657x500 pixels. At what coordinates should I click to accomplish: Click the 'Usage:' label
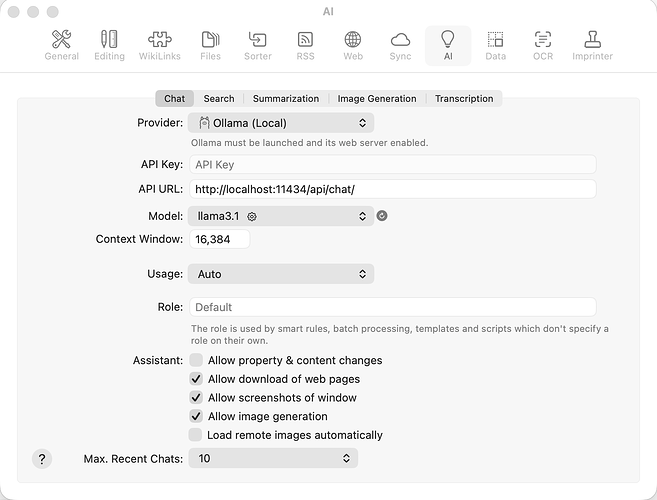pyautogui.click(x=165, y=274)
